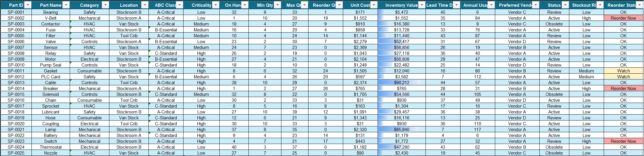Viewport: 644px width, 156px height.
Task: Open the Unit Cost filter dropdown arrow
Action: pyautogui.click(x=374, y=5)
